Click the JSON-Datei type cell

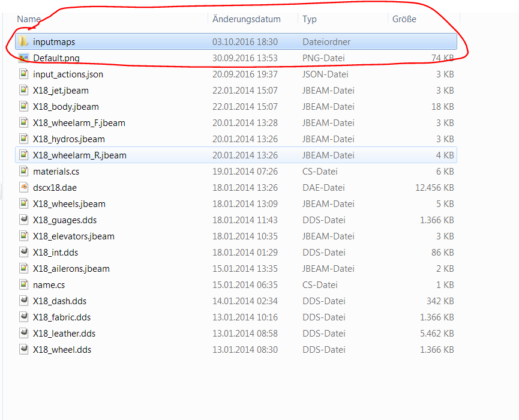325,74
